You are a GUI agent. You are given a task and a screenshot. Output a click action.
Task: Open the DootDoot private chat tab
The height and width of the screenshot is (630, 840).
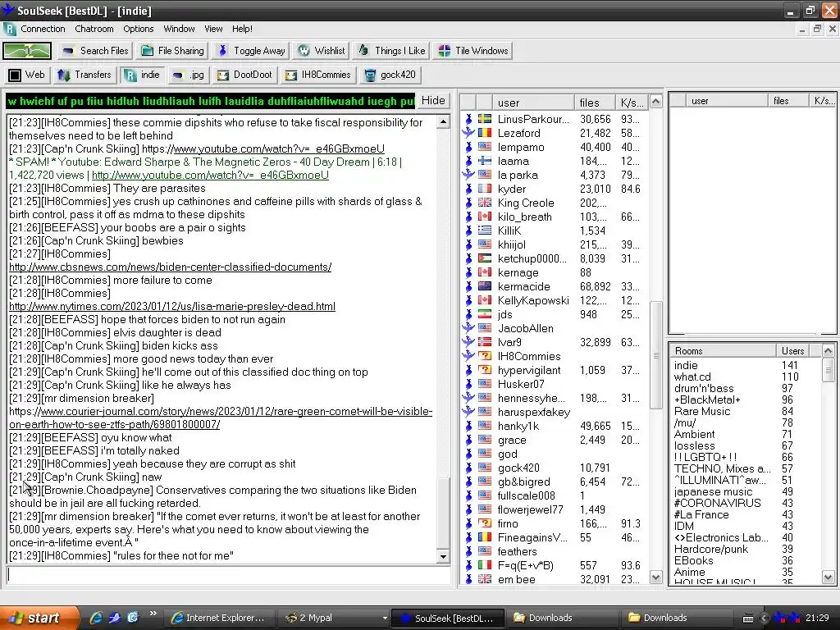244,75
